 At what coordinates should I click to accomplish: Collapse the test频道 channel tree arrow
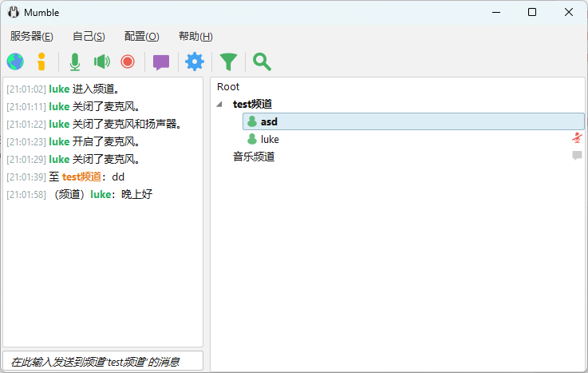point(219,105)
